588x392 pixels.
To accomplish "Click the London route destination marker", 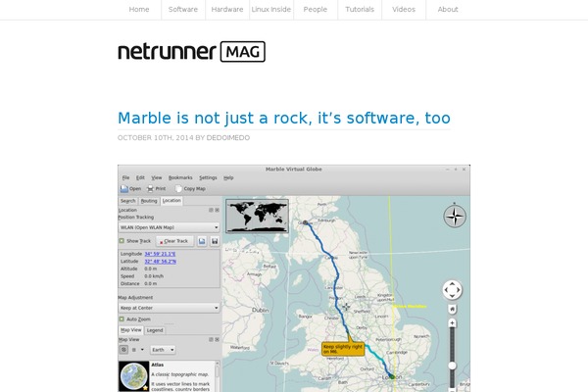I will click(x=391, y=376).
